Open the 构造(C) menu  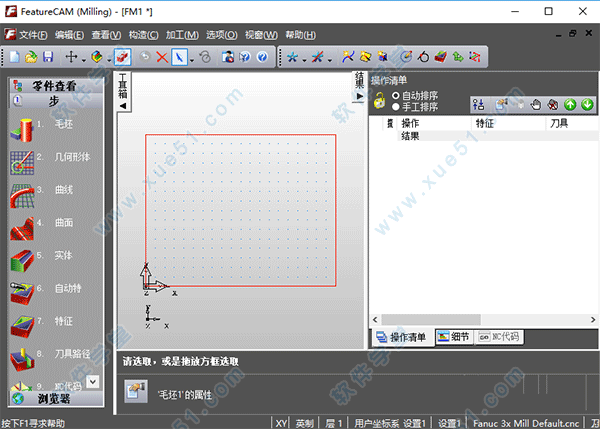tap(143, 35)
